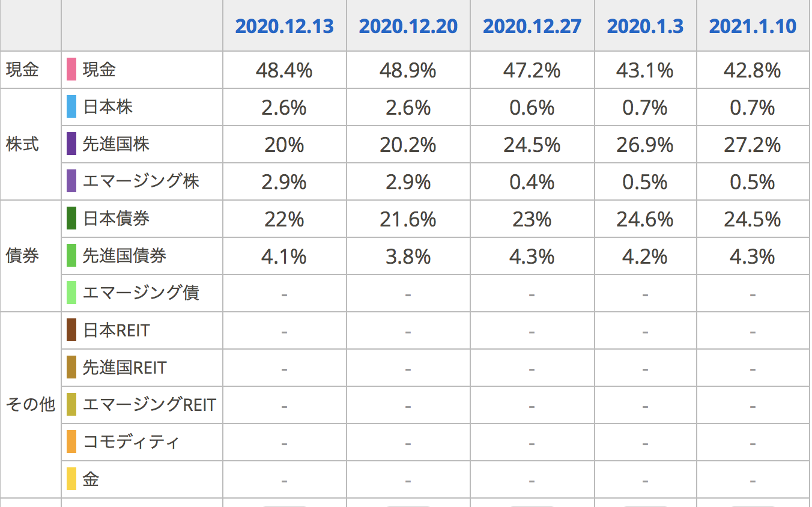Open the 2021.1.10 date header
The width and height of the screenshot is (812, 507).
753,26
